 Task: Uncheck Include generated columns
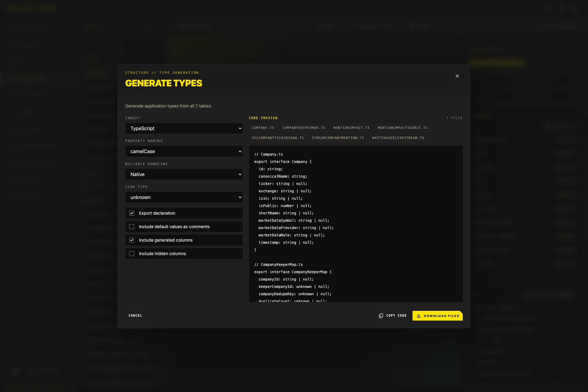[x=132, y=240]
